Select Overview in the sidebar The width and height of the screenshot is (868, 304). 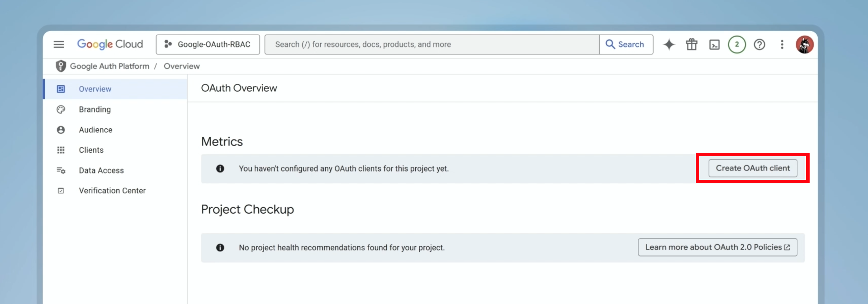(115, 89)
